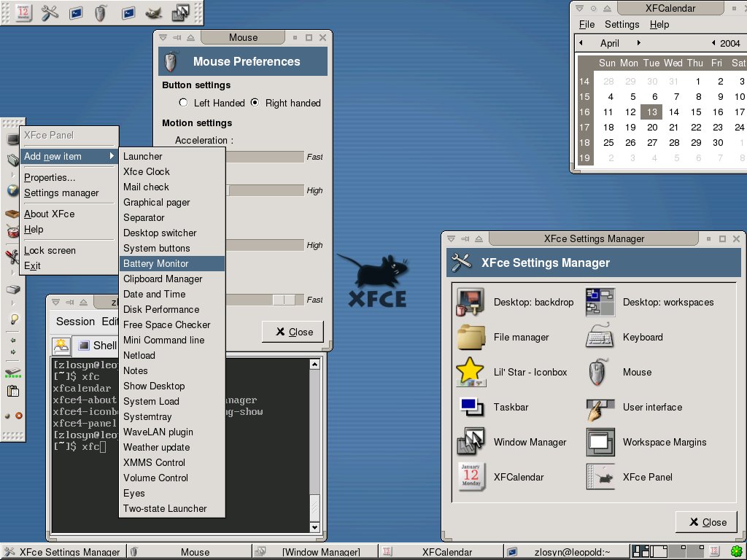Screen dimensions: 747x560
Task: Select Battery Monitor from the submenu
Action: 172,263
